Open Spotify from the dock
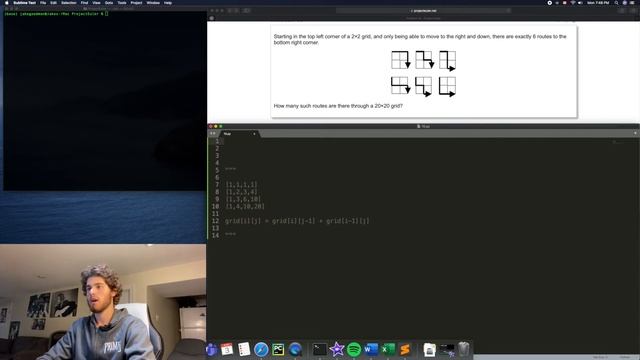Screen dimensions: 640x360 [354, 350]
